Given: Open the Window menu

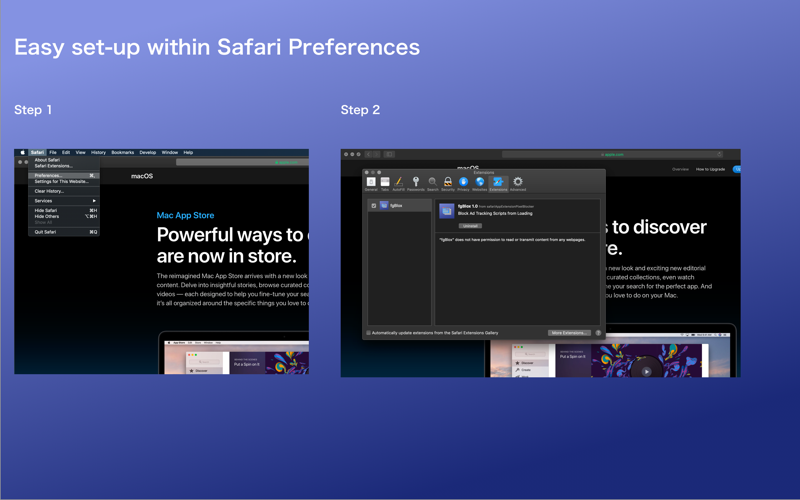Looking at the screenshot, I should click(169, 152).
